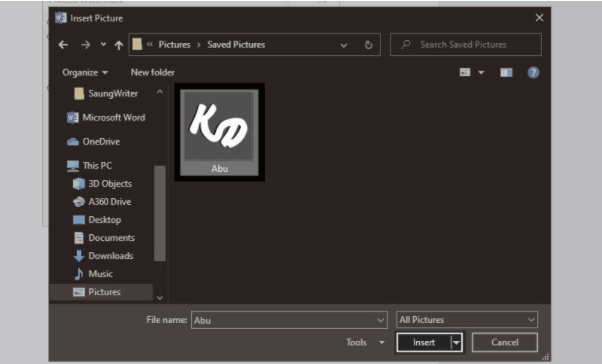
Task: Expand the Insert button split arrow
Action: [456, 342]
